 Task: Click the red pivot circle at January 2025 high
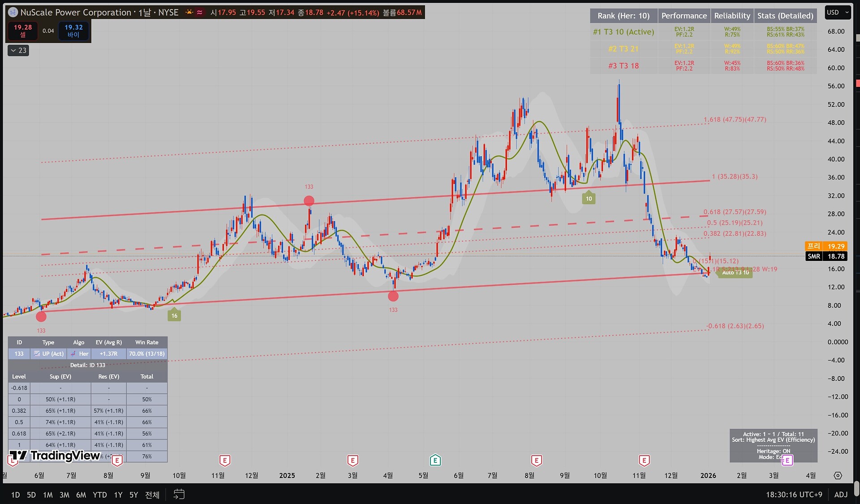[x=309, y=201]
